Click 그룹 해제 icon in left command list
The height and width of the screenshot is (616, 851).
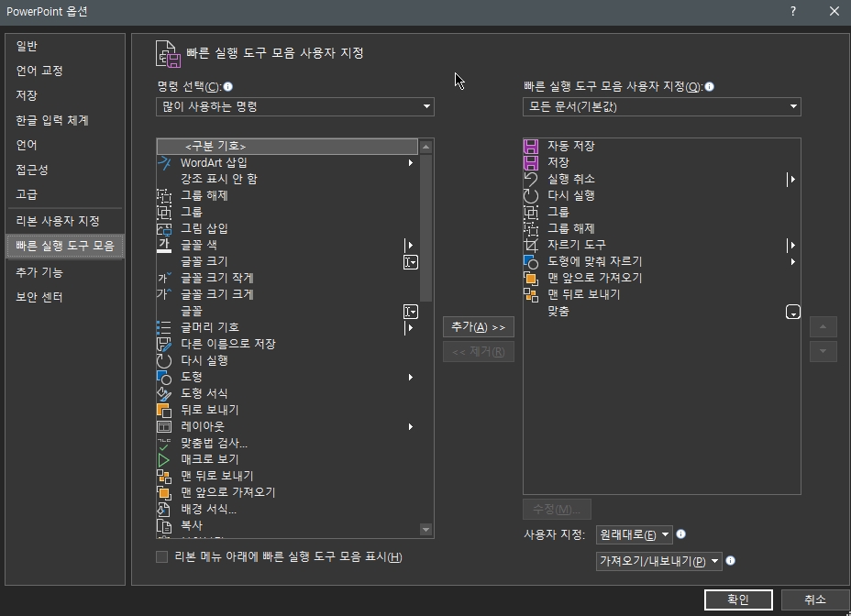(164, 195)
